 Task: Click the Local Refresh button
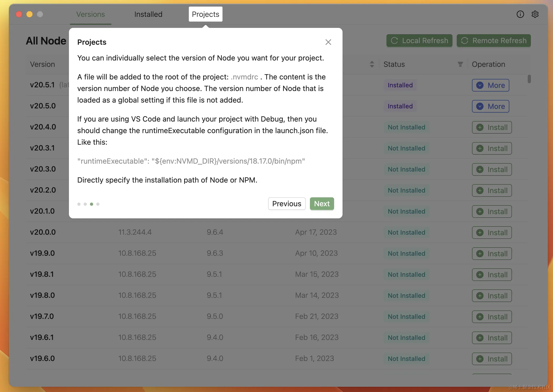pos(419,41)
